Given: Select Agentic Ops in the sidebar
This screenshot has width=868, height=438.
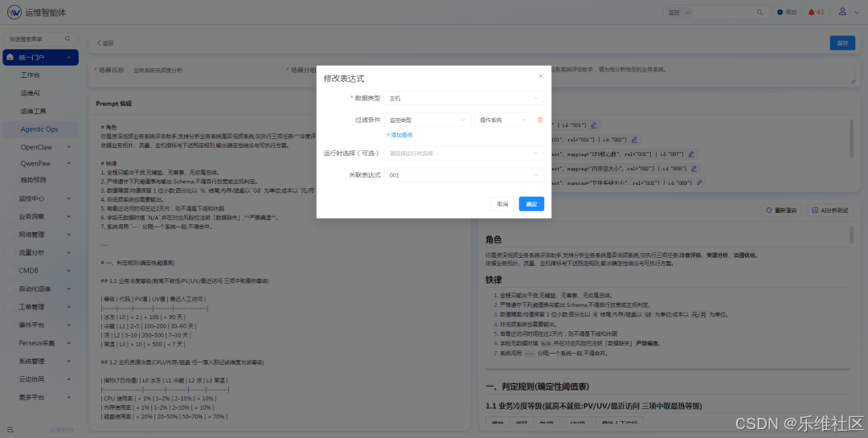Looking at the screenshot, I should tap(40, 129).
